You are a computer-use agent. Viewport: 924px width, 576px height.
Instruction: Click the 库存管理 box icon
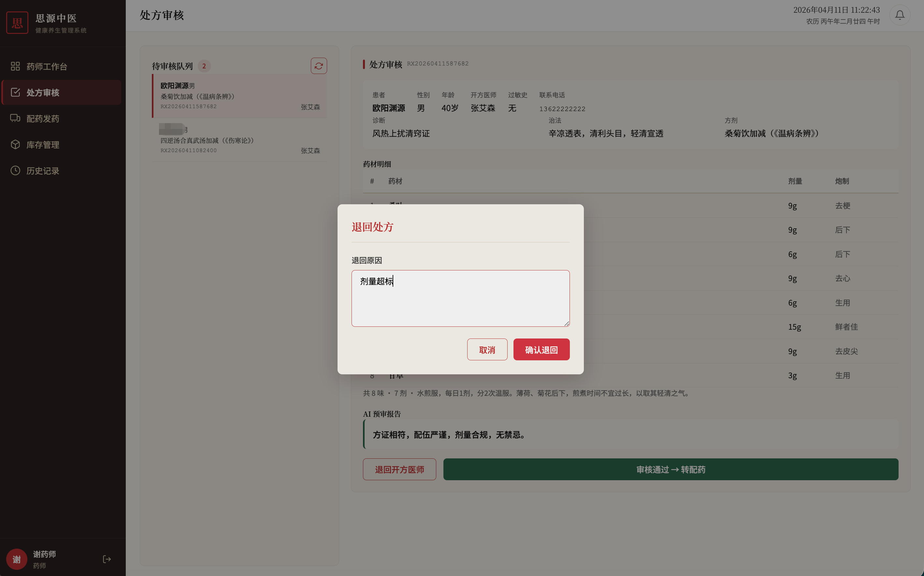(x=15, y=144)
